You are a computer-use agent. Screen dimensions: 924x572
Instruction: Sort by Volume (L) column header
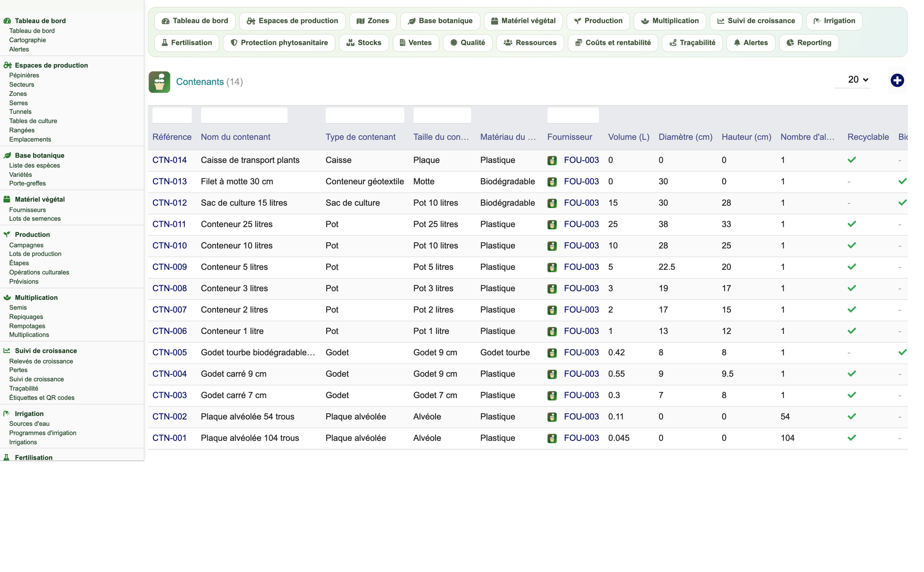(x=629, y=137)
